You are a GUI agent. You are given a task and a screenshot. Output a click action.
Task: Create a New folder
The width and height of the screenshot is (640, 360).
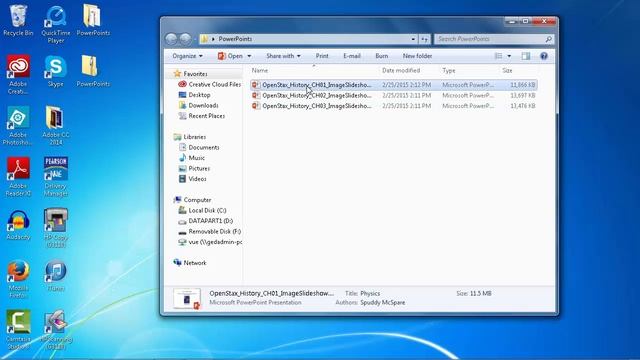pyautogui.click(x=417, y=56)
